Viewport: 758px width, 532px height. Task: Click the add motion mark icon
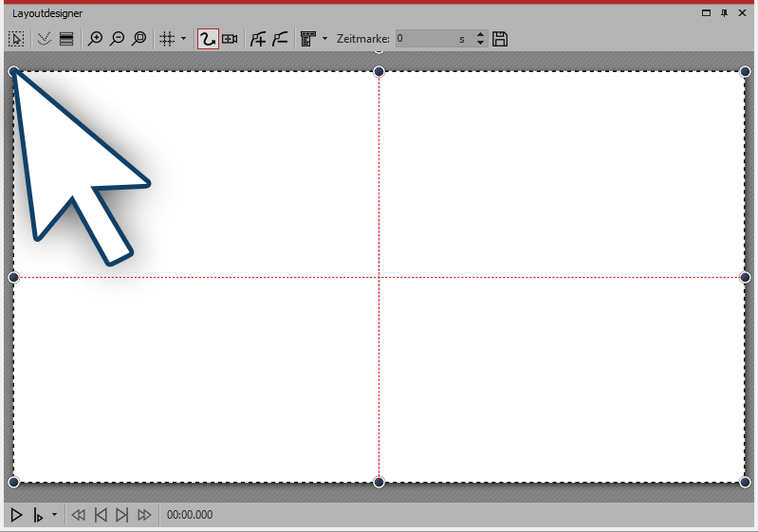click(257, 39)
